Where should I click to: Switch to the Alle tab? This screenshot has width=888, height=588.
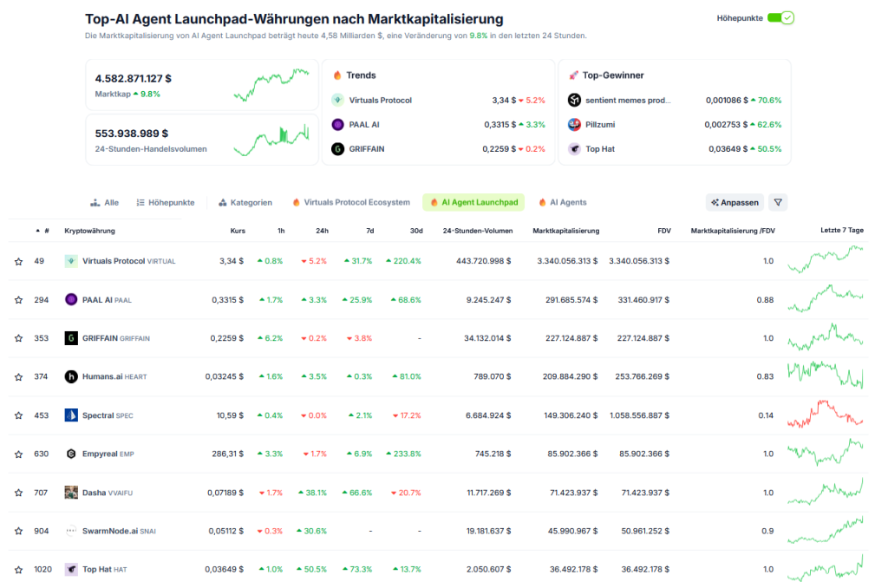coord(105,202)
